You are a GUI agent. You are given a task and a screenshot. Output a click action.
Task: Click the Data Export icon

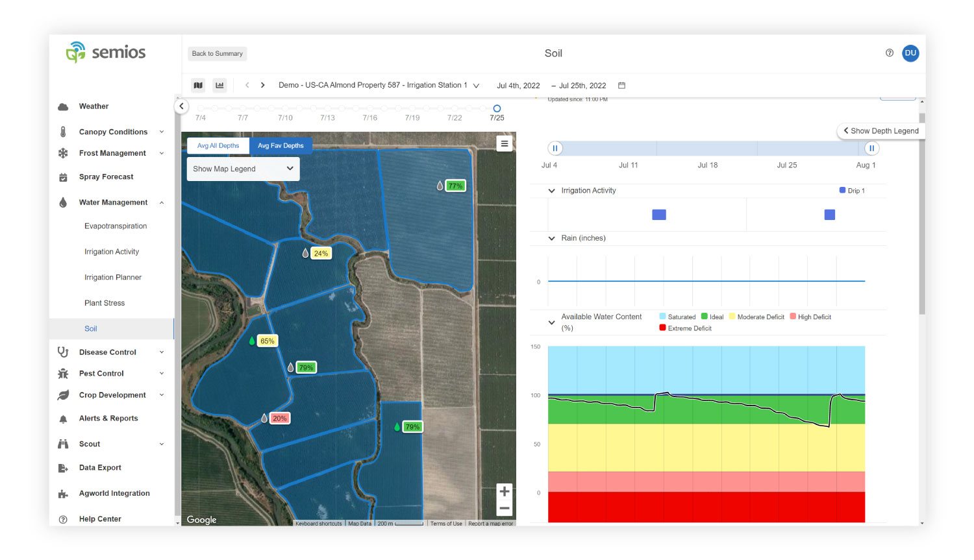(63, 468)
